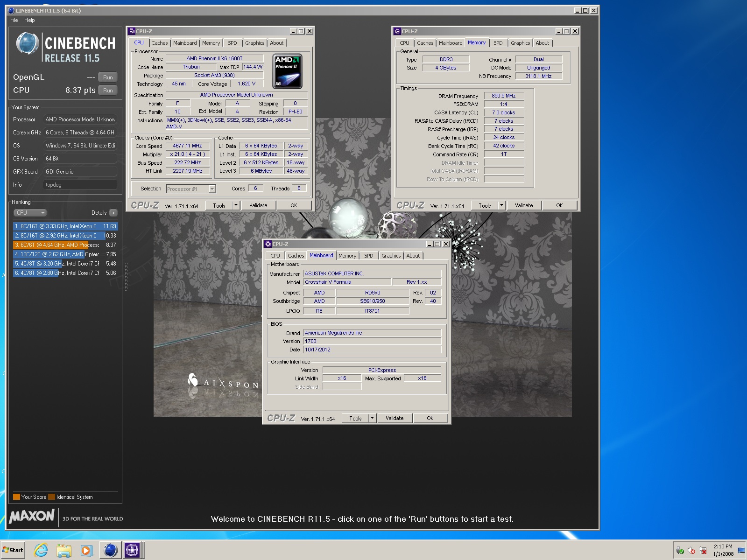Viewport: 747px width, 560px height.
Task: Click the green shield tray icon
Action: pos(680,551)
